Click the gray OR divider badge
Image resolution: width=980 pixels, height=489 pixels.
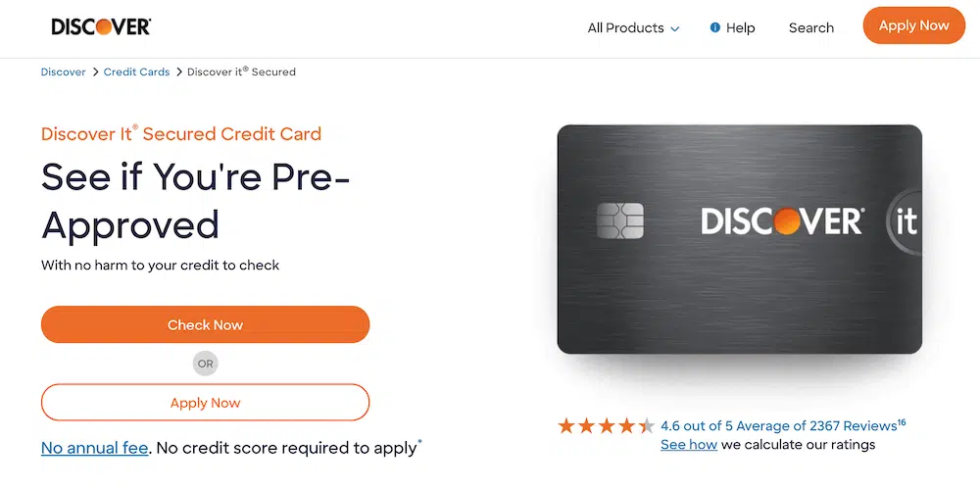[x=205, y=364]
